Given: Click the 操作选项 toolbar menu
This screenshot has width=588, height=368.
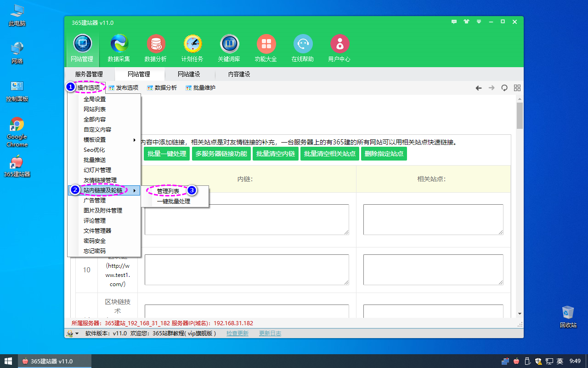Looking at the screenshot, I should (88, 87).
